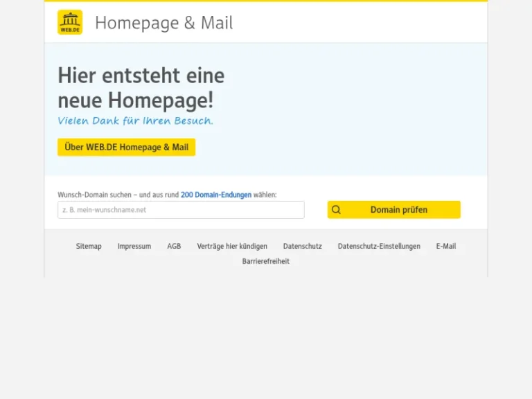Open the AGB footer link
532x399 pixels.
[x=174, y=247]
